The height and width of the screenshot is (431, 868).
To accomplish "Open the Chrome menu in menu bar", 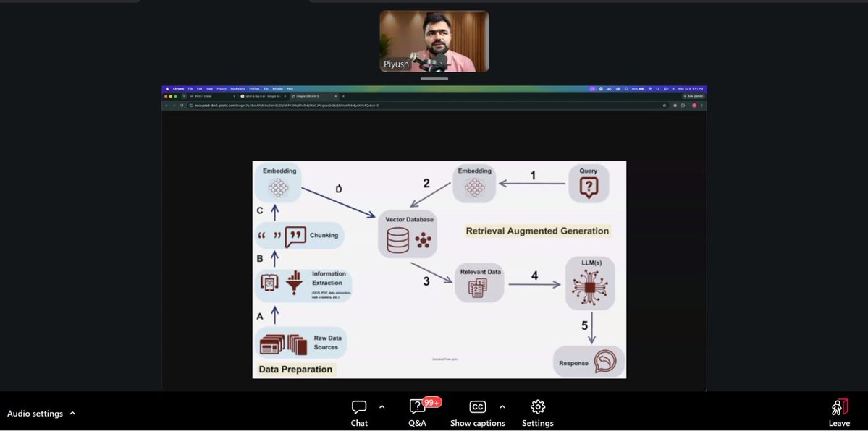I will pyautogui.click(x=179, y=88).
